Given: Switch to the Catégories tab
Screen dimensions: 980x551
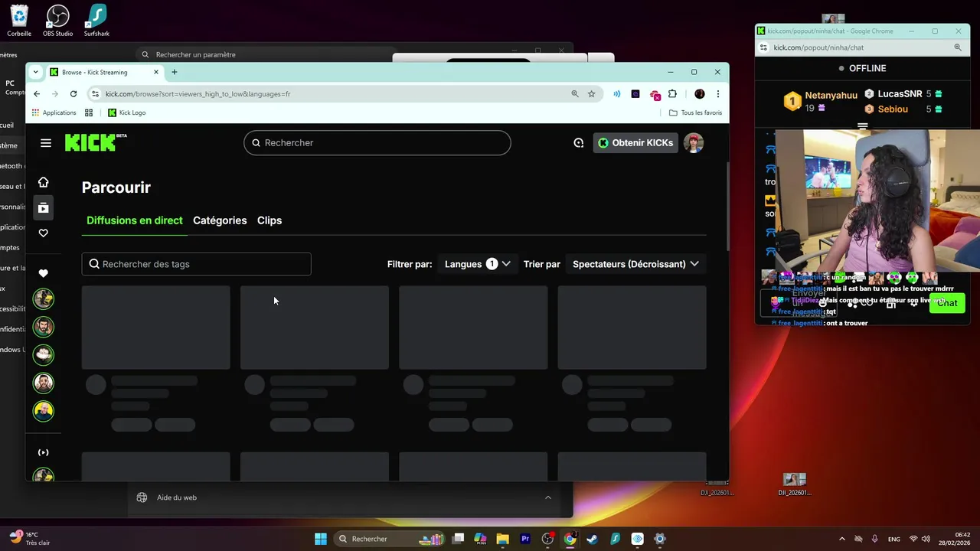Looking at the screenshot, I should [220, 220].
